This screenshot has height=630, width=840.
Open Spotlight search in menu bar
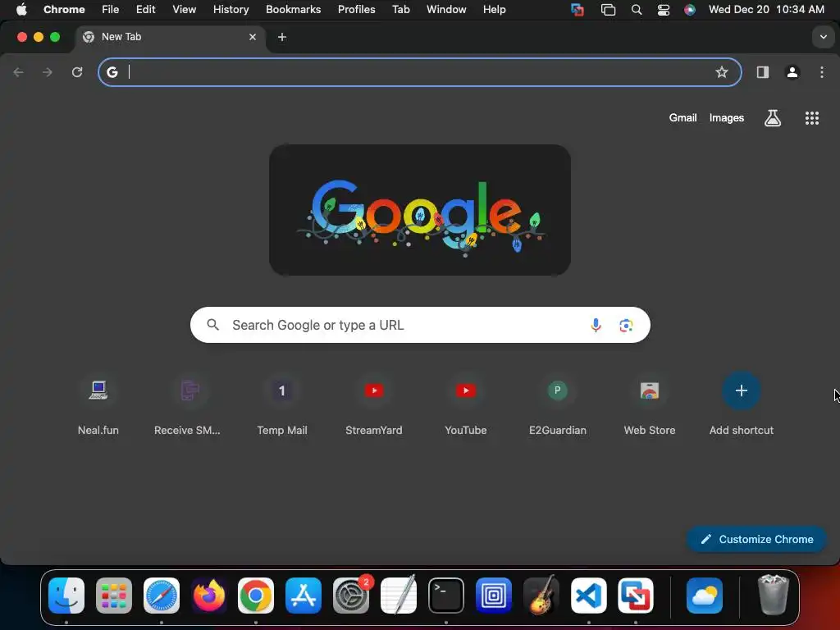point(637,9)
